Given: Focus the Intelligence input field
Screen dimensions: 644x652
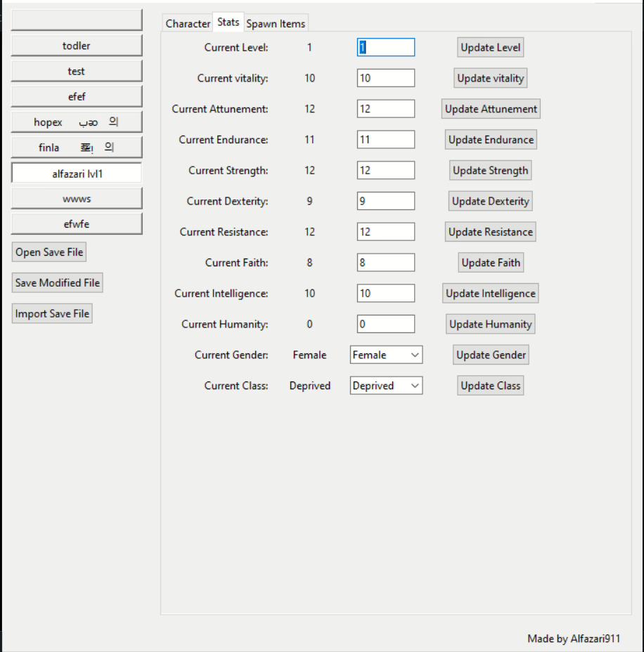Looking at the screenshot, I should tap(386, 294).
